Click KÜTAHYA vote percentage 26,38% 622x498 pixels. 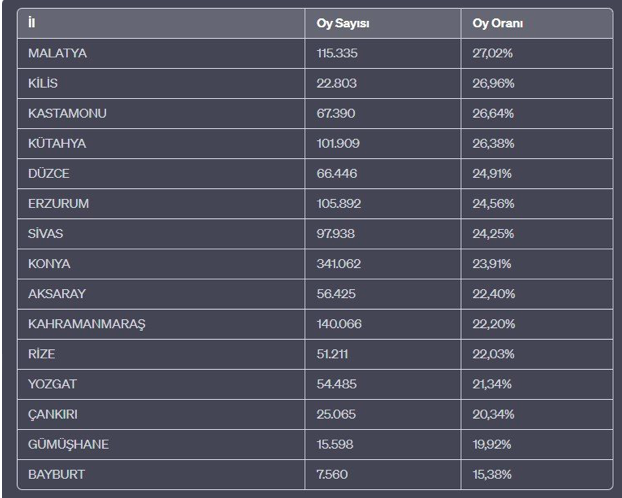point(492,143)
